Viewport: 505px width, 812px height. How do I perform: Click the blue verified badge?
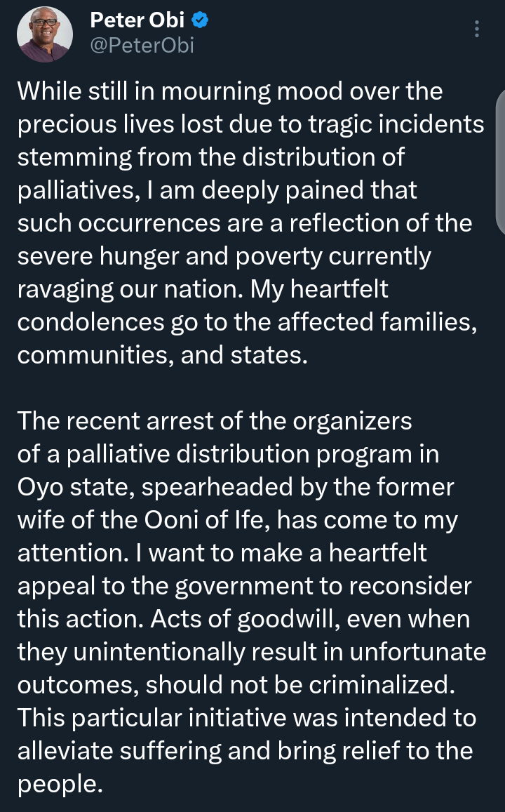pos(200,20)
